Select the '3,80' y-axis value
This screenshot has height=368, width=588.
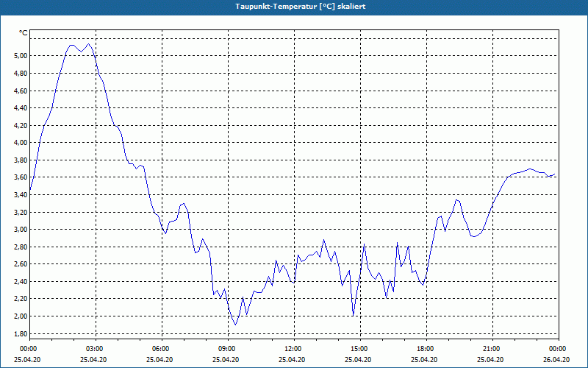[x=21, y=160]
